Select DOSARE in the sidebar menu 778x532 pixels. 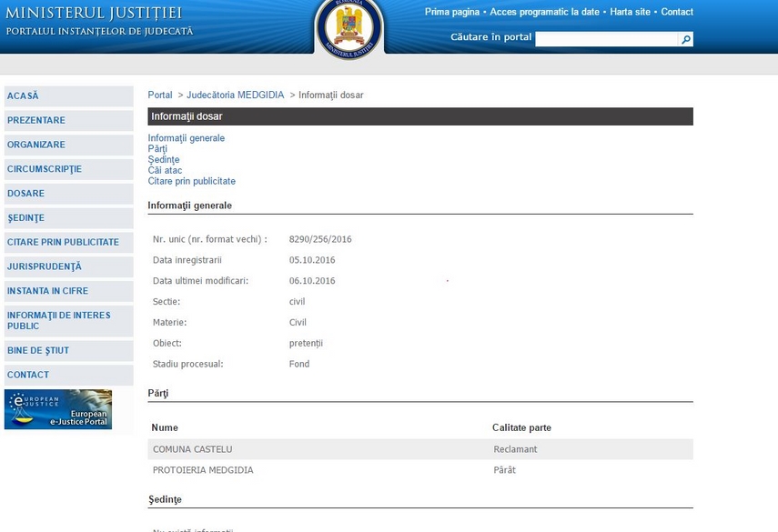[25, 193]
